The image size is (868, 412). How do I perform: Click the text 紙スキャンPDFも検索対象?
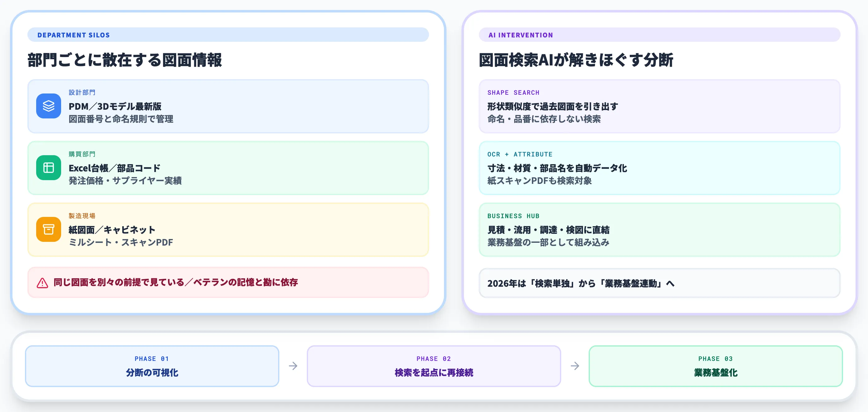pyautogui.click(x=539, y=180)
